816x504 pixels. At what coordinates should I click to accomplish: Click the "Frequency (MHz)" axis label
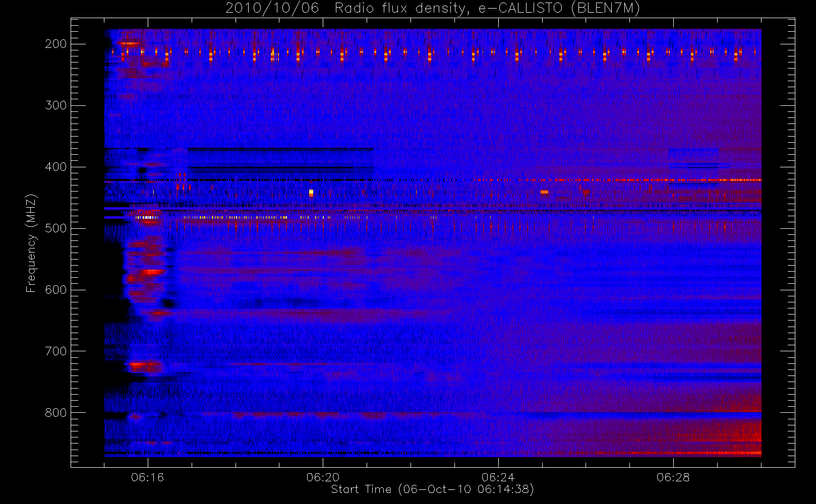(31, 243)
